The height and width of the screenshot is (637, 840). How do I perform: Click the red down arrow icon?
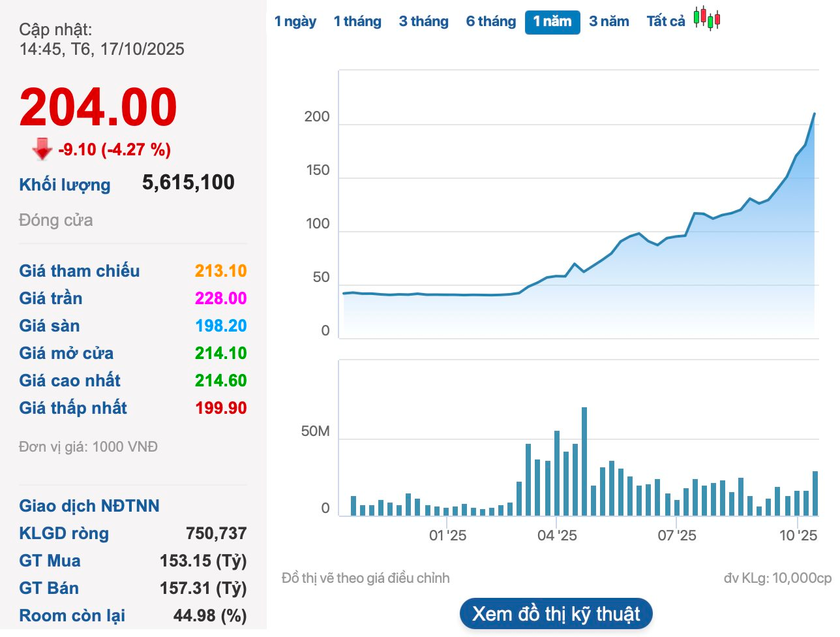tap(42, 149)
